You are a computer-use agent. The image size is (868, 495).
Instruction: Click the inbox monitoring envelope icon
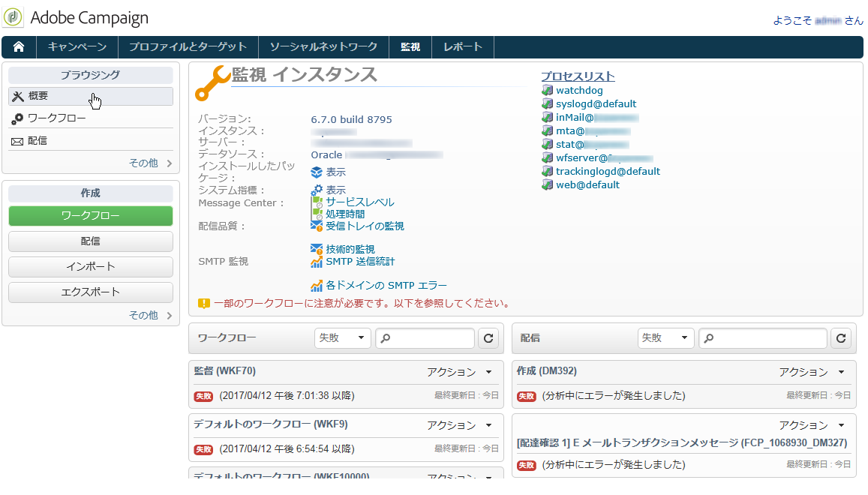317,226
